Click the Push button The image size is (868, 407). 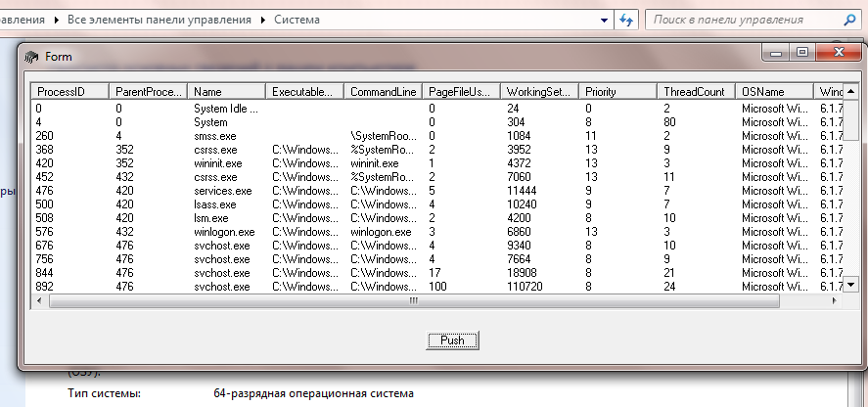(452, 340)
